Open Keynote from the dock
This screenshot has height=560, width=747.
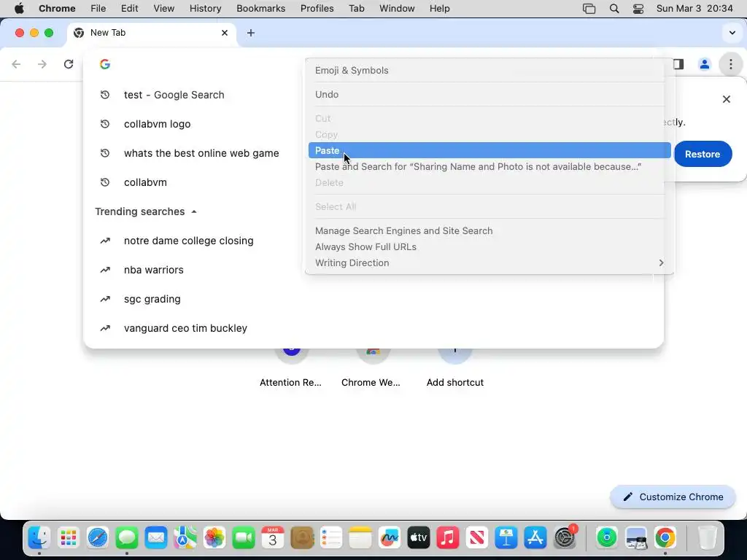coord(506,537)
